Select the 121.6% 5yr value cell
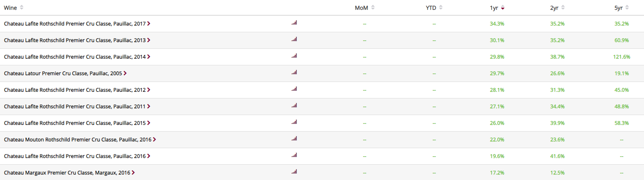Viewport: 644px width, 180px height. point(622,57)
